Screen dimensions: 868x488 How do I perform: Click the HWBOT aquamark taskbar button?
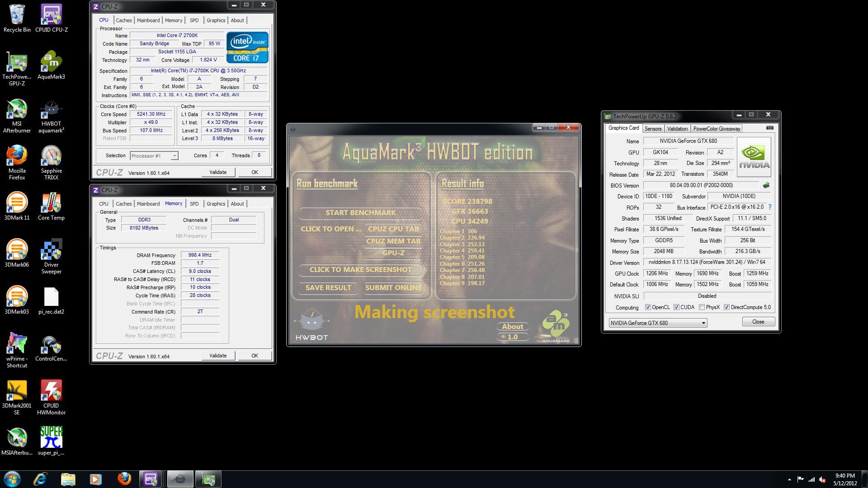point(180,479)
